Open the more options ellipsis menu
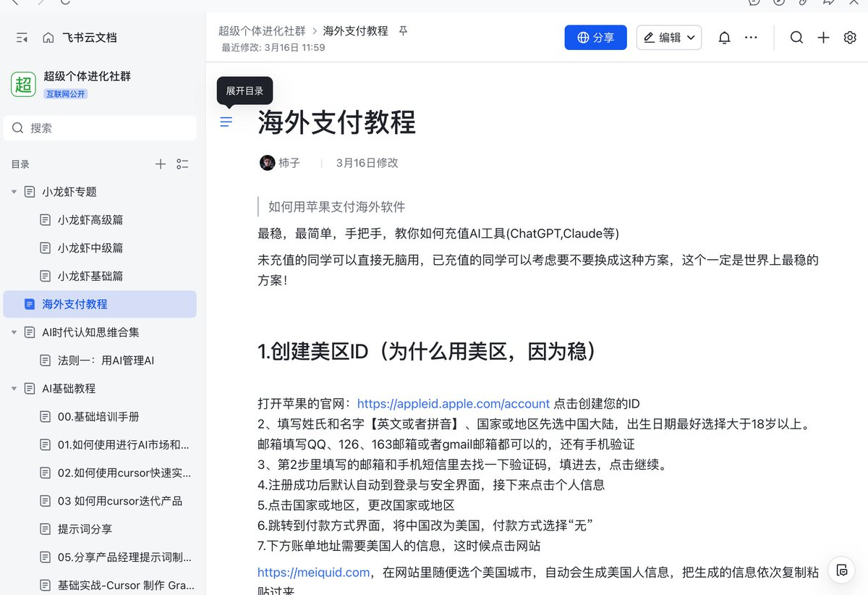Viewport: 868px width, 595px height. click(752, 38)
